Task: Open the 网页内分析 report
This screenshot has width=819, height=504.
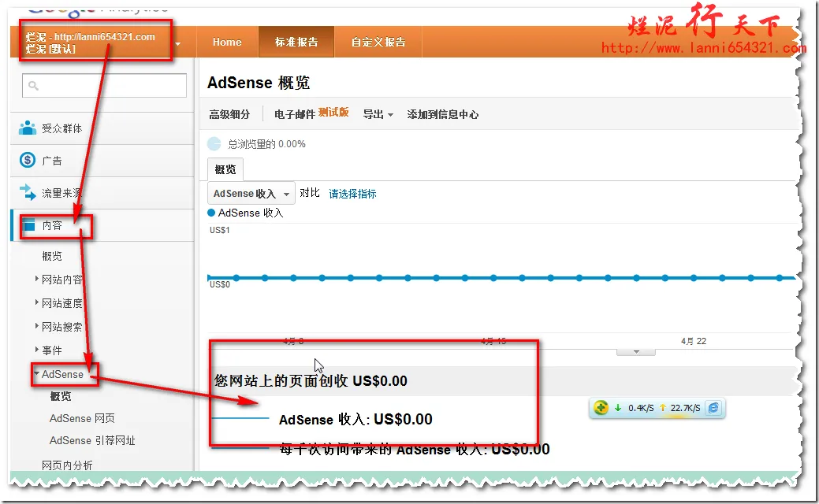Action: [x=67, y=465]
